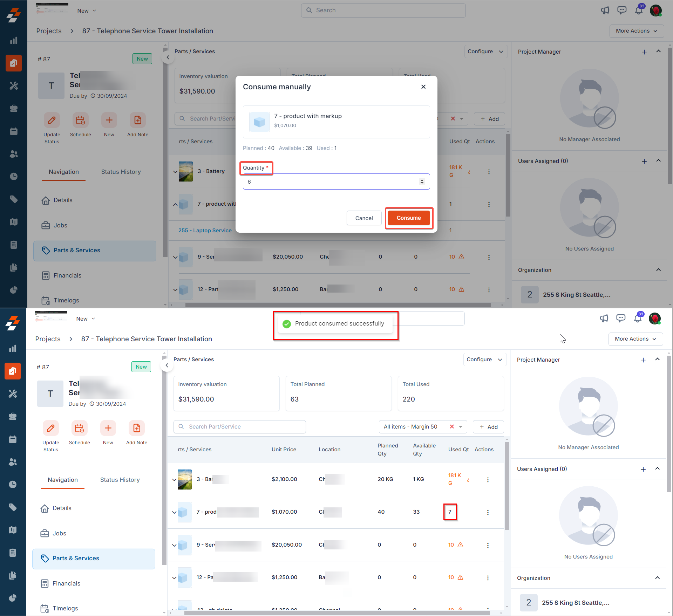
Task: Click plus icon in Project Manager panel
Action: pos(643,360)
